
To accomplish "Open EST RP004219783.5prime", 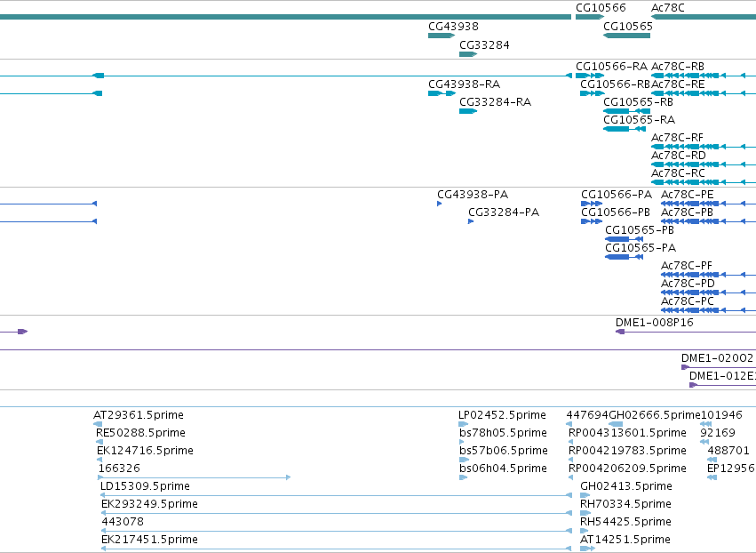I will (627, 451).
